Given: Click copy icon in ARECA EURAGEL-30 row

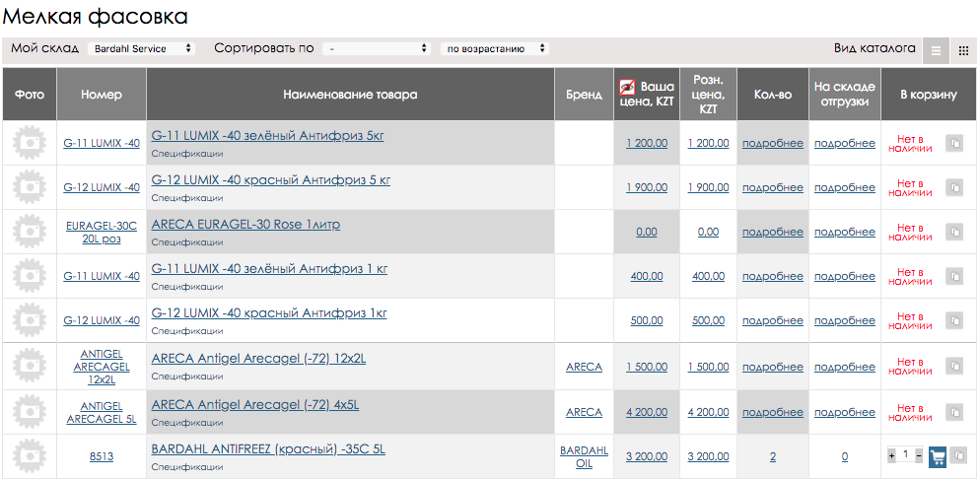Looking at the screenshot, I should click(x=954, y=233).
